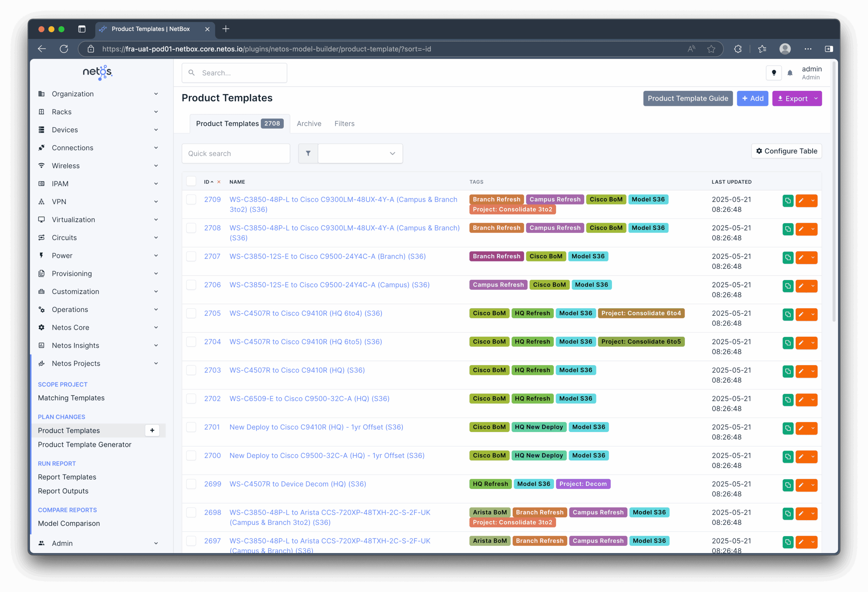Expand the IPAM sidebar section
Screen dimensions: 868x592
pyautogui.click(x=98, y=183)
